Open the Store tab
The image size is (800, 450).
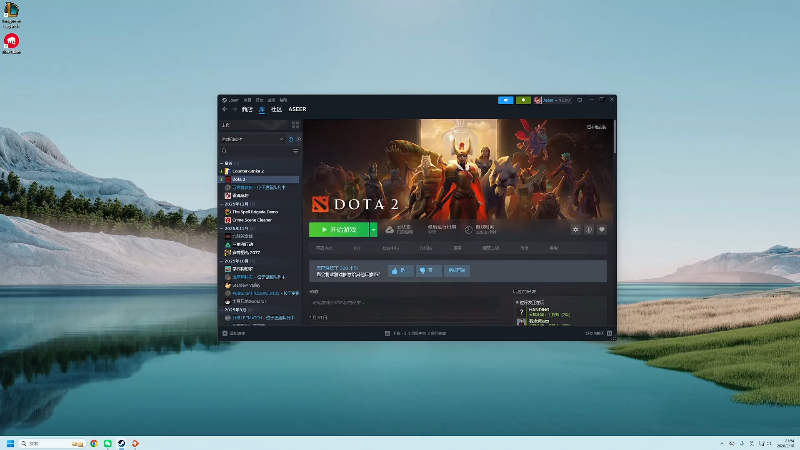247,109
